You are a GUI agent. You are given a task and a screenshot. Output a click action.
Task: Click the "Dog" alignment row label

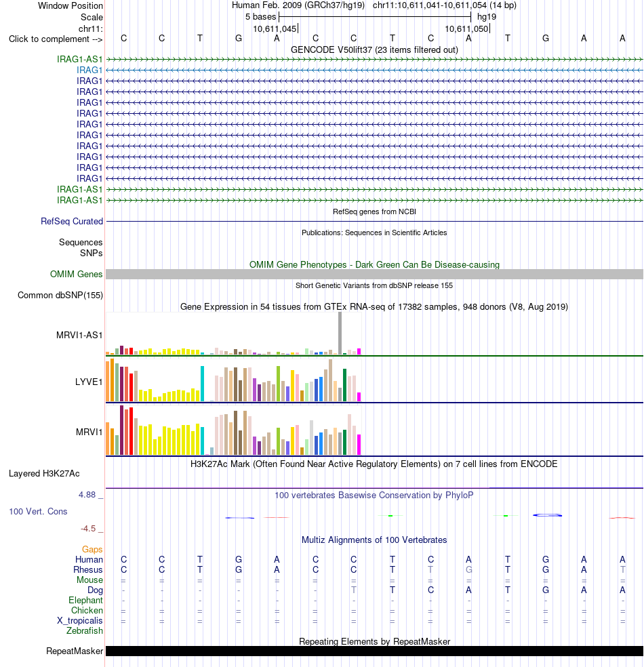96,590
